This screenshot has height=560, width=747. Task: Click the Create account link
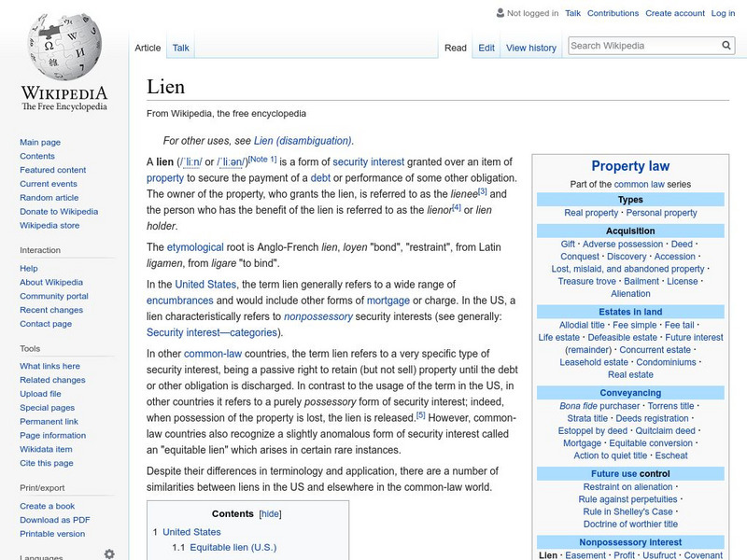coord(674,13)
